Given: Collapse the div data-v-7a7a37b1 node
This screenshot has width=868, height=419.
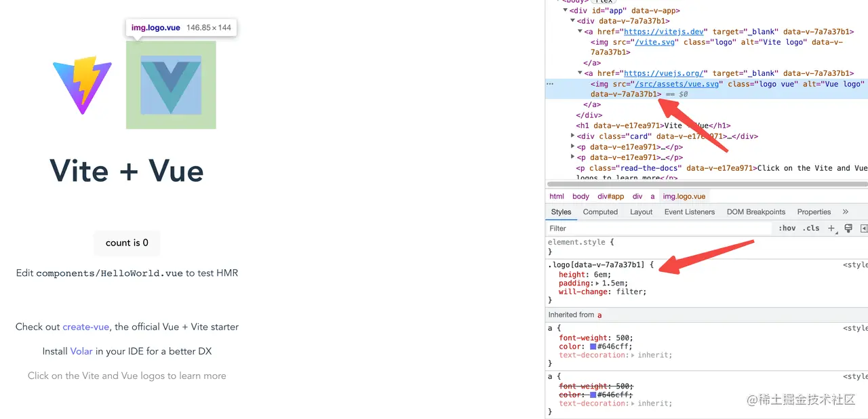Looking at the screenshot, I should [x=573, y=21].
